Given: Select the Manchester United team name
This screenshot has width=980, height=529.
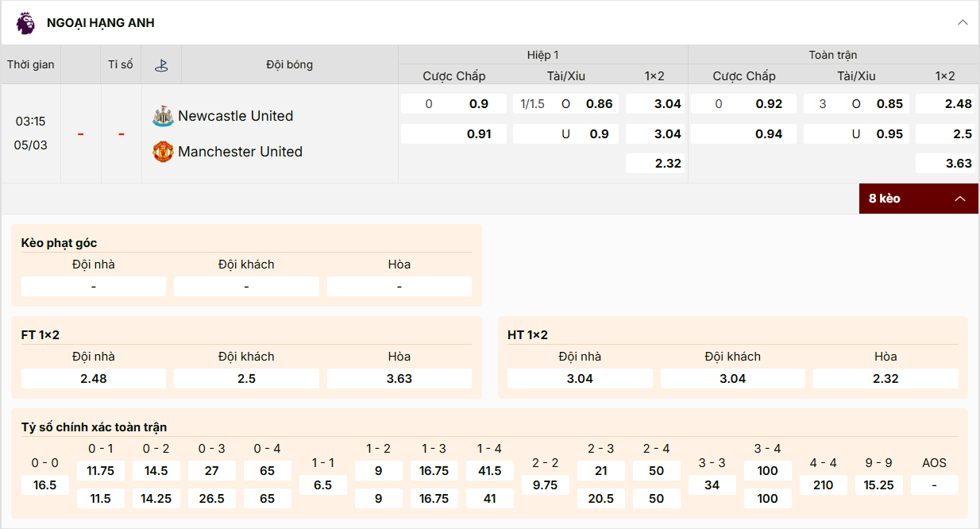Looking at the screenshot, I should (x=240, y=152).
